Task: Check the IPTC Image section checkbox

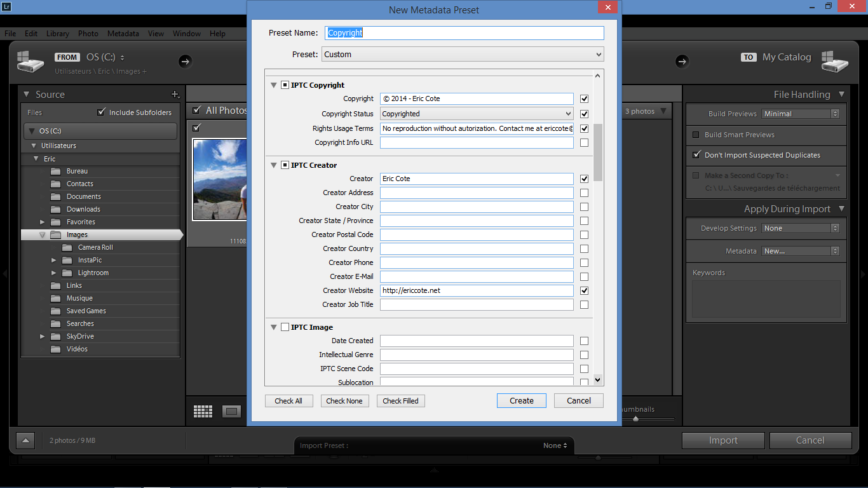Action: coord(285,327)
